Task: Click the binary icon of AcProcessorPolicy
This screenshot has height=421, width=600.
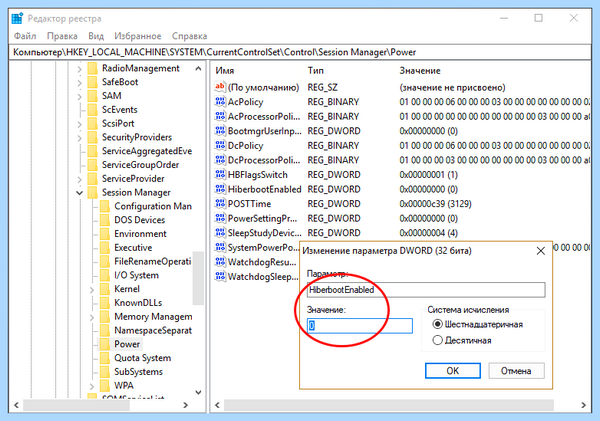Action: [x=220, y=116]
